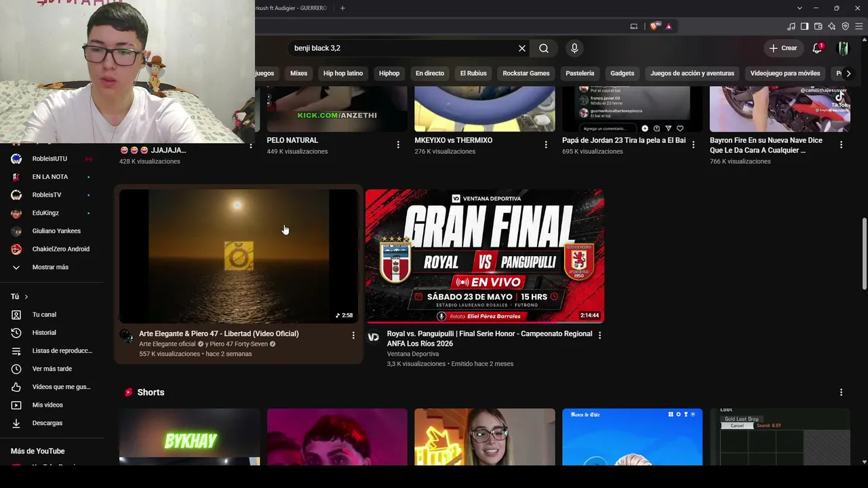Open options for MKEYIXO vs THERMIXO video
Image resolution: width=868 pixels, height=488 pixels.
click(546, 144)
